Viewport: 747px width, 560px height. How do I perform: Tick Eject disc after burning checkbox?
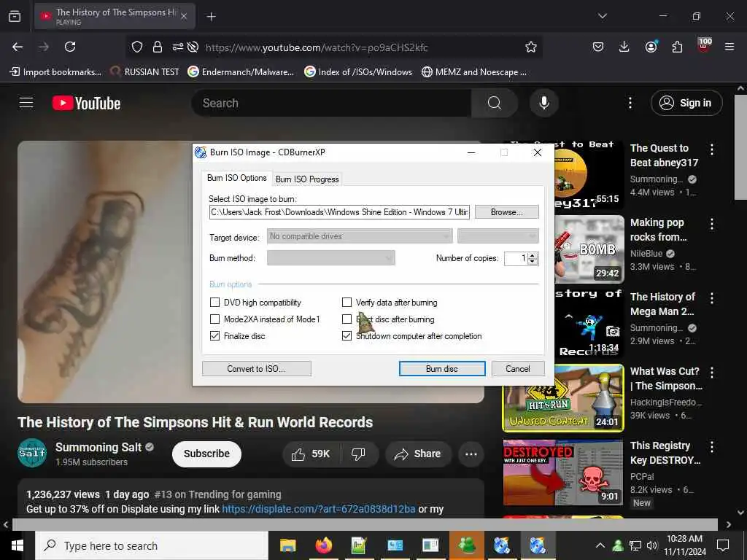pos(347,319)
